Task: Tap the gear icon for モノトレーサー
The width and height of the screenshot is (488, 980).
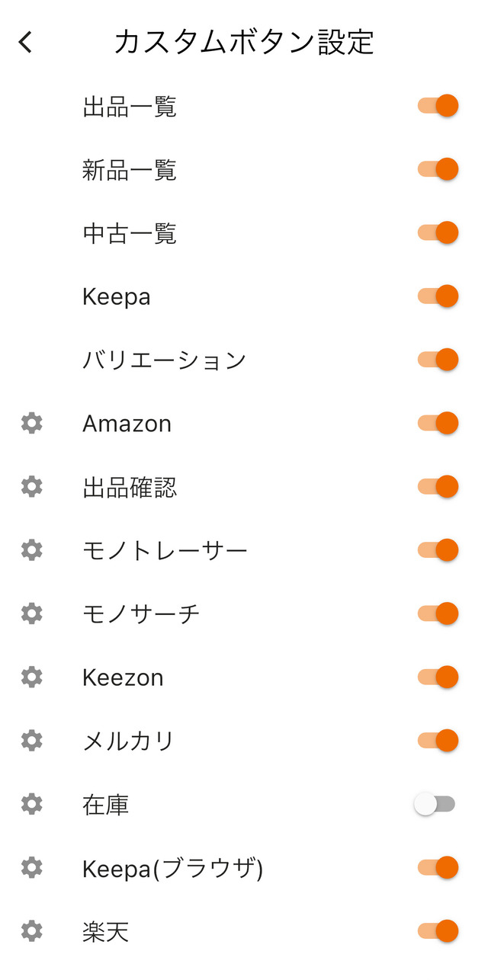Action: point(31,549)
